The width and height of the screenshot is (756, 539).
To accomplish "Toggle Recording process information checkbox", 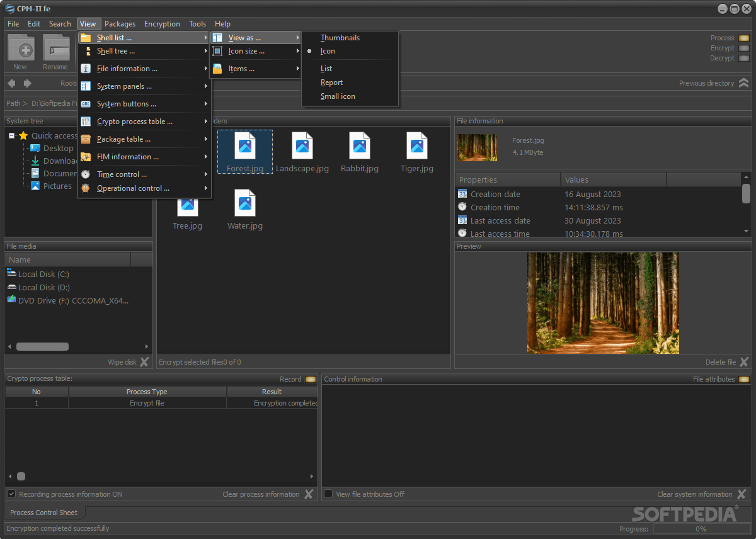I will tap(11, 494).
